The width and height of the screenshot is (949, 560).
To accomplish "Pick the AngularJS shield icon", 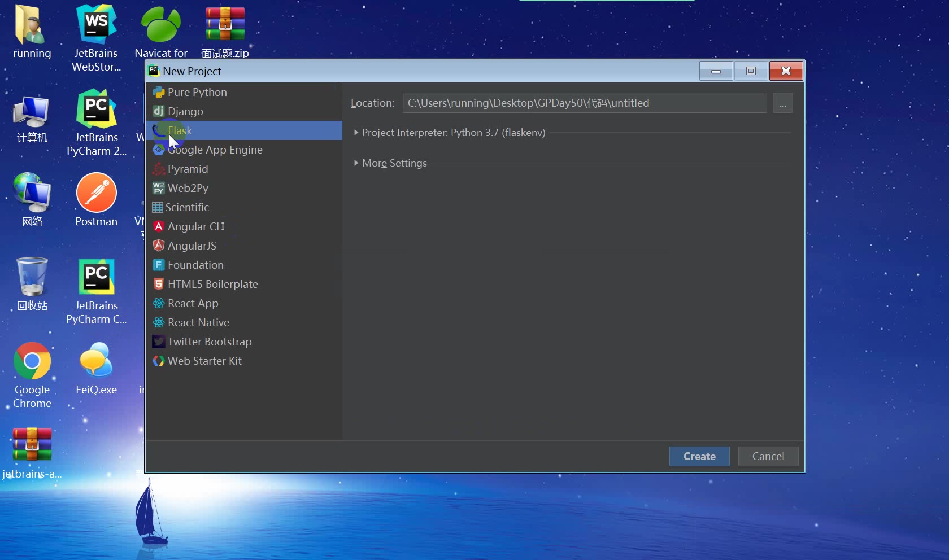I will [159, 246].
